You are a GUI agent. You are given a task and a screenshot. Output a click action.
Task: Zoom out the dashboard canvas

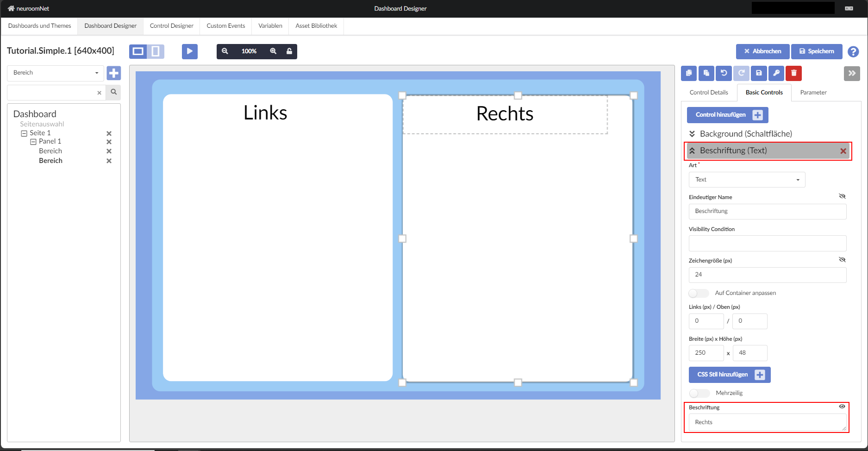[x=225, y=51]
